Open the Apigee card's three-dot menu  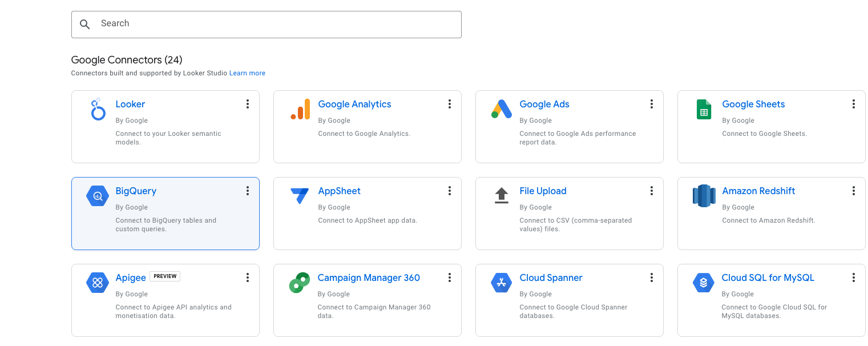pyautogui.click(x=248, y=277)
